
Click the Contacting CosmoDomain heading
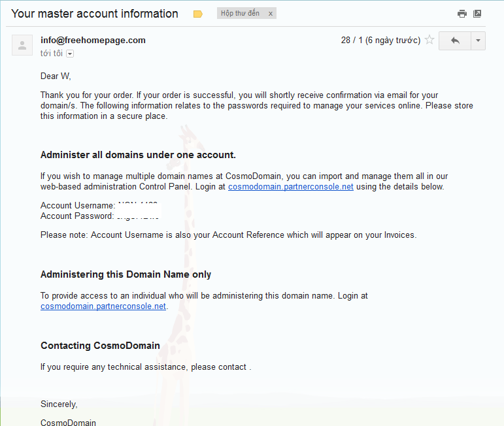pyautogui.click(x=100, y=346)
